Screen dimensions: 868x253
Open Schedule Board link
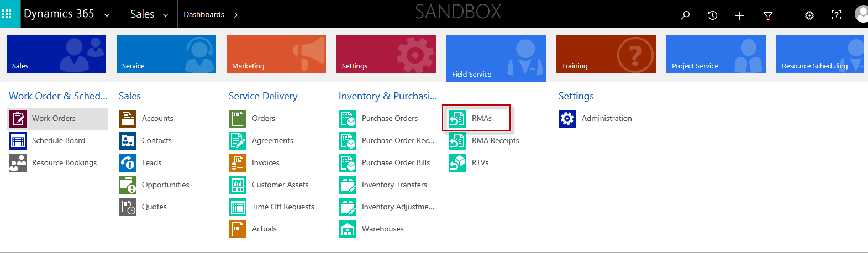pos(59,140)
